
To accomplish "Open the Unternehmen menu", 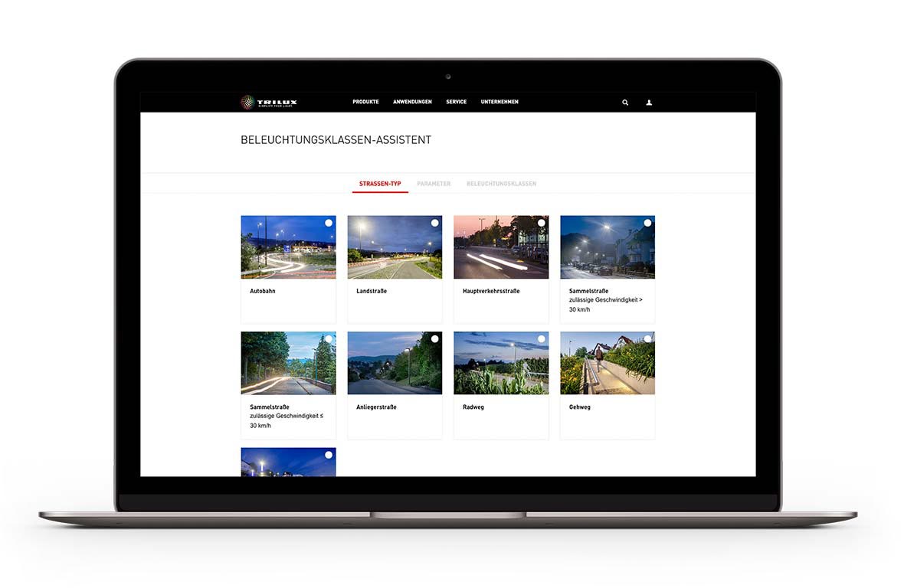I will (x=499, y=102).
